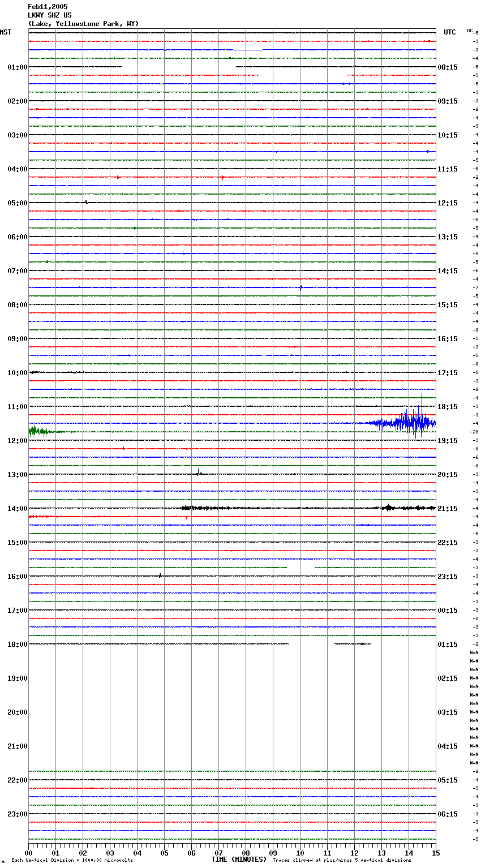Click the MST timezone header
The width and height of the screenshot is (481, 868).
[6, 32]
